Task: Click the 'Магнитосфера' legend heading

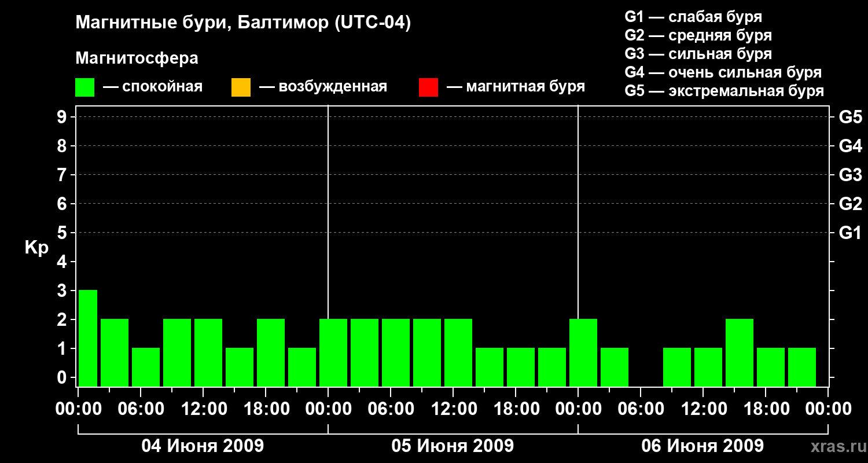Action: 137,58
